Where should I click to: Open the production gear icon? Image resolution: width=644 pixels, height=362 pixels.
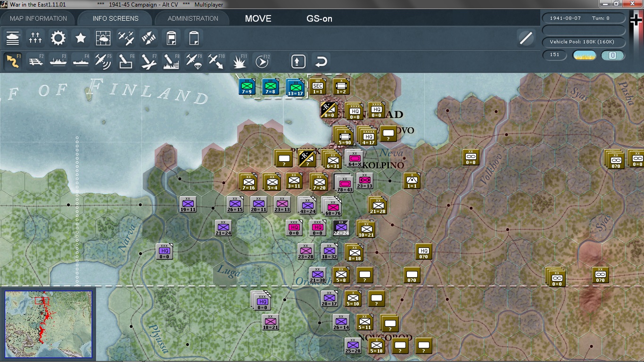58,38
